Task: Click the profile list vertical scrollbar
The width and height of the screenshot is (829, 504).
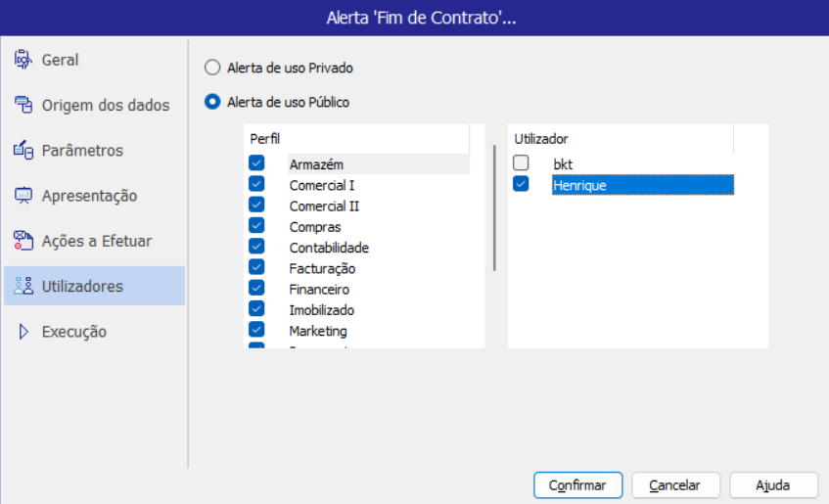Action: tap(494, 207)
